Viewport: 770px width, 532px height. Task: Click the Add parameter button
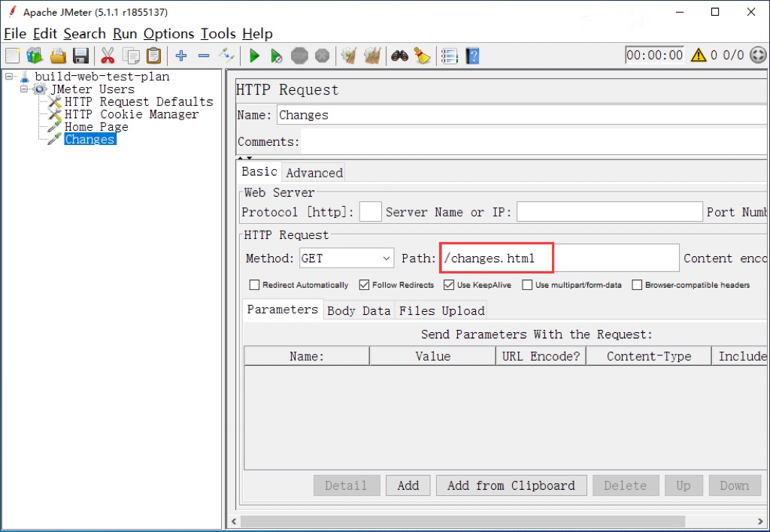point(408,485)
